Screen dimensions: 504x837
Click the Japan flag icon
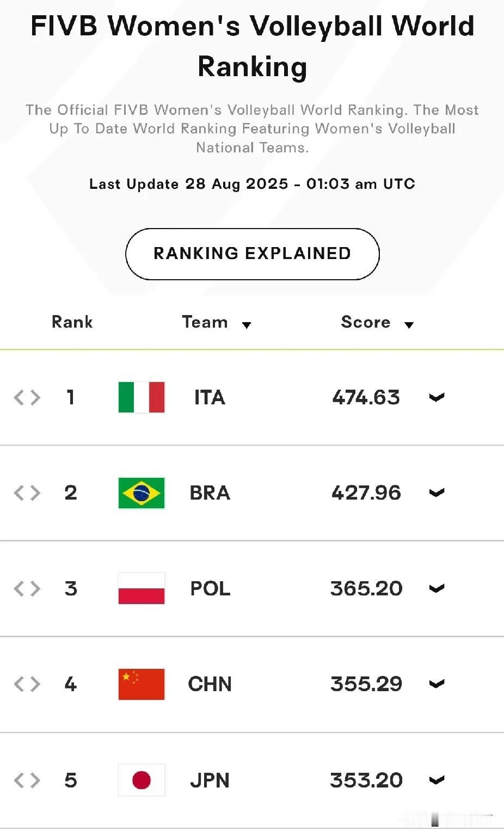click(142, 780)
